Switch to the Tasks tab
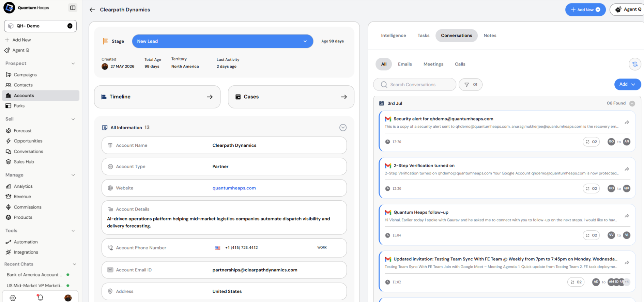The image size is (644, 302). tap(424, 35)
